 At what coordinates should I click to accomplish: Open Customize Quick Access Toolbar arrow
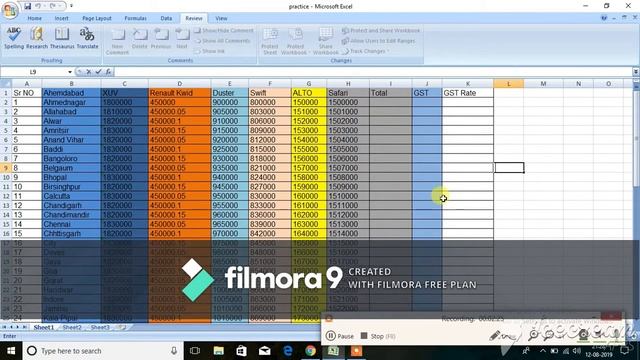coord(71,6)
